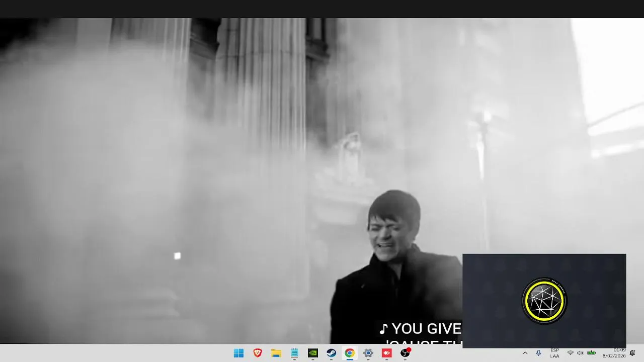The height and width of the screenshot is (362, 644).
Task: Open Steam from the taskbar
Action: pos(331,353)
